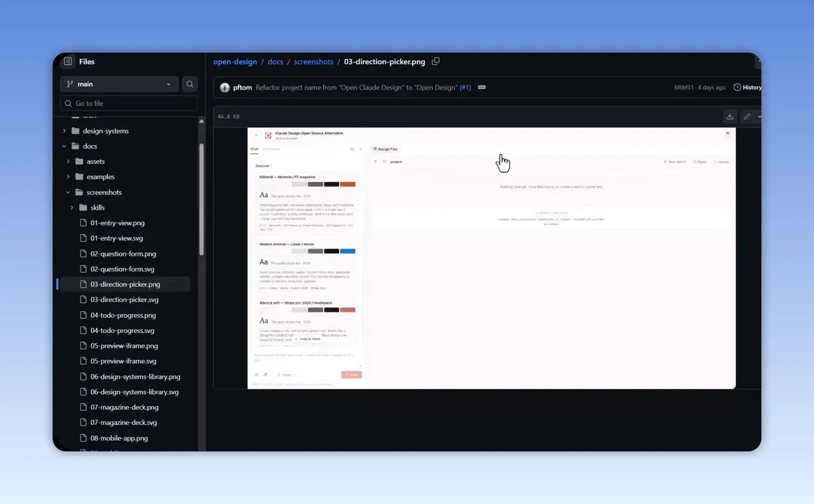Click the 46.8 KB file size text
This screenshot has width=814, height=504.
229,117
